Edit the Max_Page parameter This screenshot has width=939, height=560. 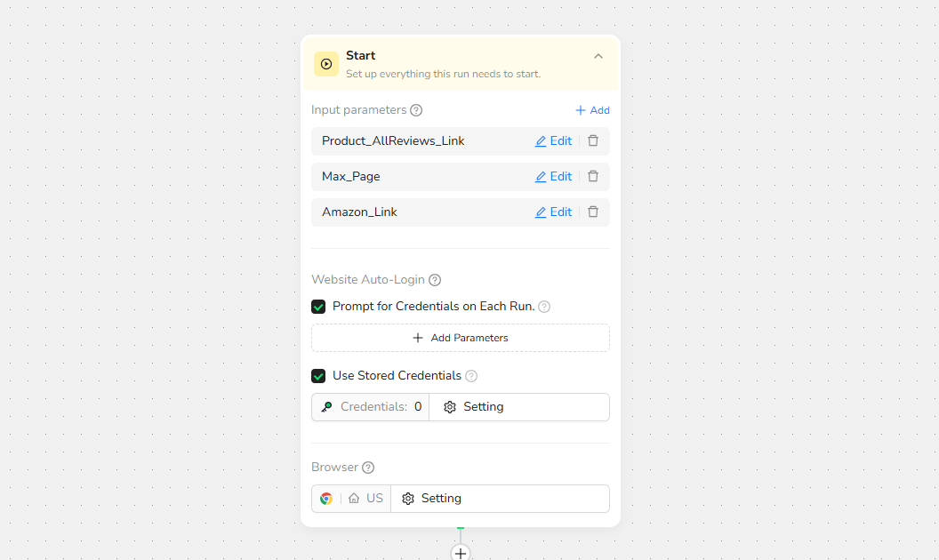pyautogui.click(x=553, y=177)
